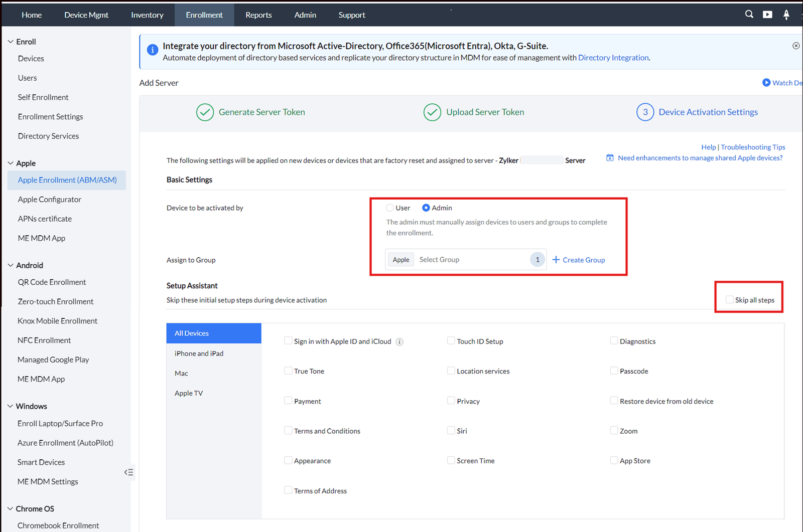
Task: Open the Reports menu
Action: (258, 15)
